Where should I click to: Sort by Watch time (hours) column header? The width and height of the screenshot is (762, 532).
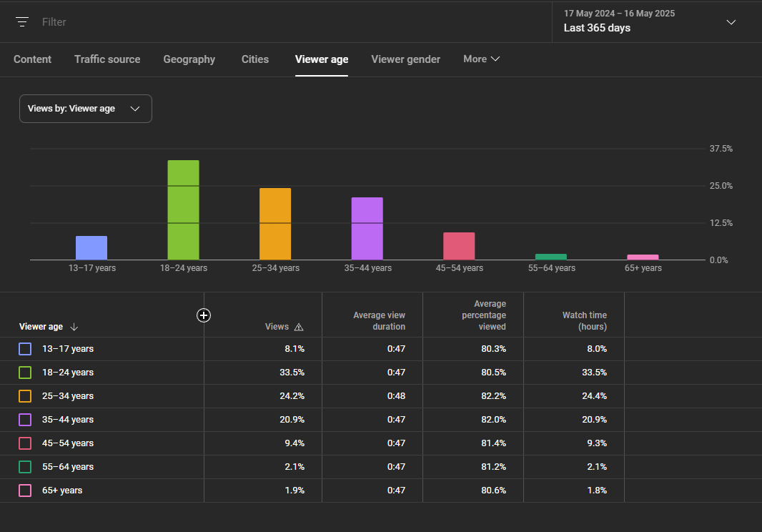[584, 321]
